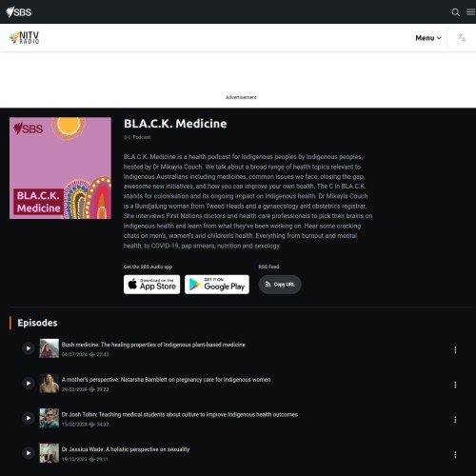476x476 pixels.
Task: Open the Bush medicine episode title link
Action: click(153, 345)
